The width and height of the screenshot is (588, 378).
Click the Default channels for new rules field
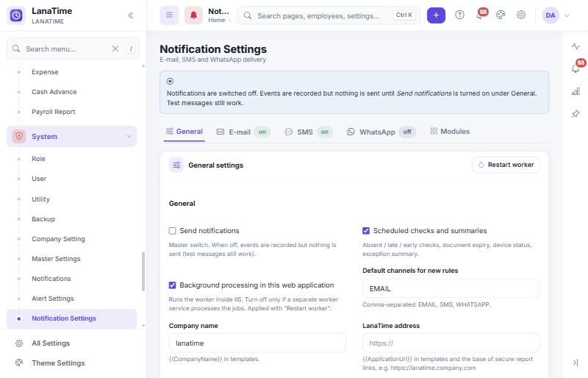pyautogui.click(x=451, y=289)
